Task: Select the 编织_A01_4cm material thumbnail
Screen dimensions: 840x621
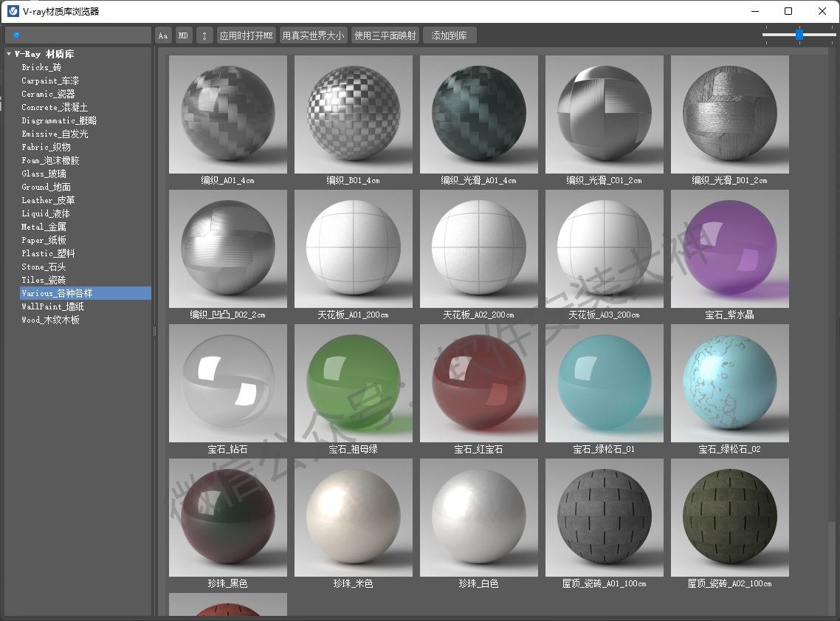Action: coord(227,114)
